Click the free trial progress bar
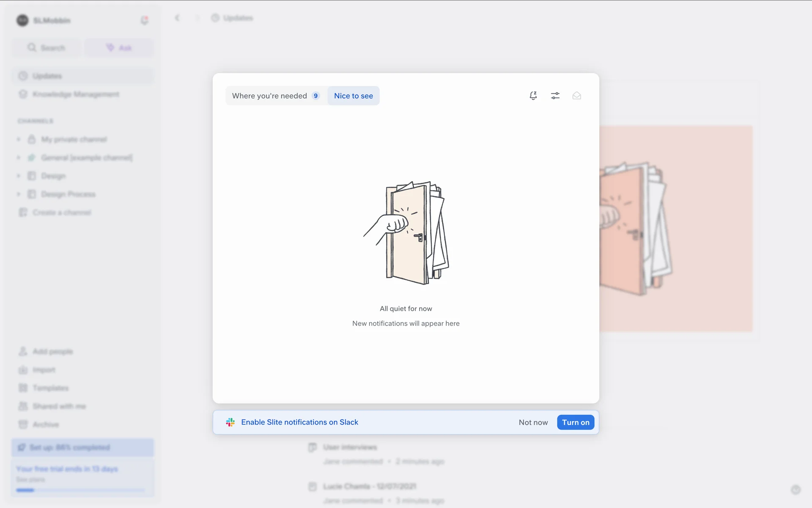 click(x=80, y=490)
